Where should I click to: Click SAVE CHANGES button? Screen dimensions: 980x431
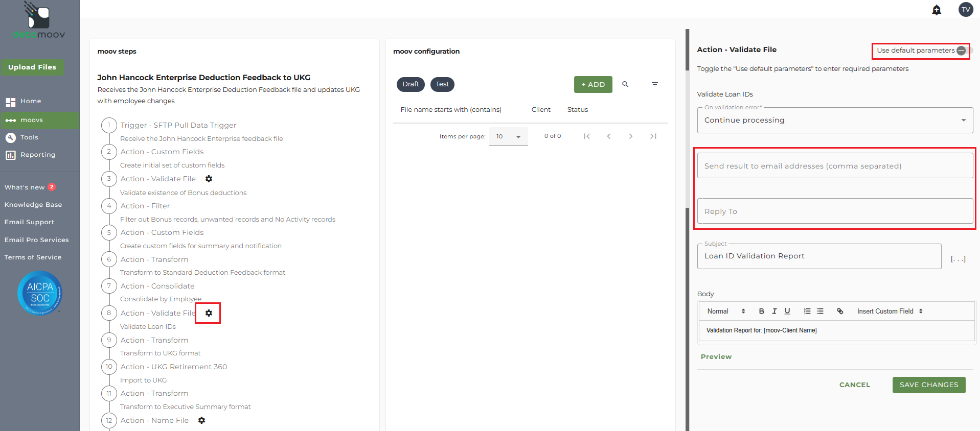click(929, 385)
